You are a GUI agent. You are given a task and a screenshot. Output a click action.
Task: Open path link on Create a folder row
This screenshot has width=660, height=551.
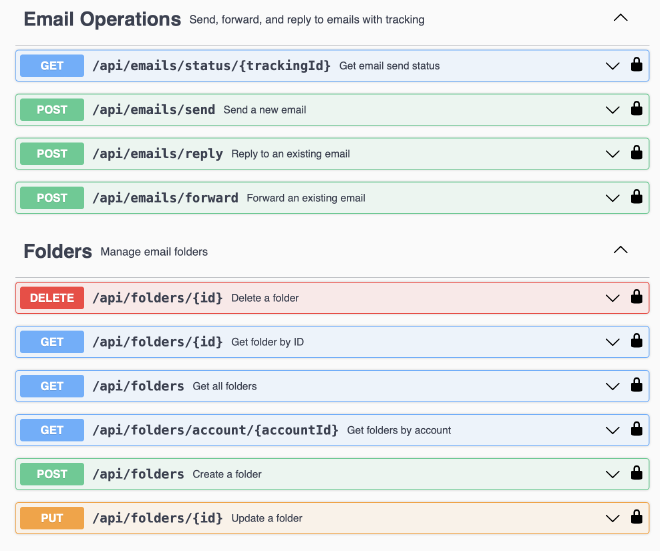[x=138, y=474]
